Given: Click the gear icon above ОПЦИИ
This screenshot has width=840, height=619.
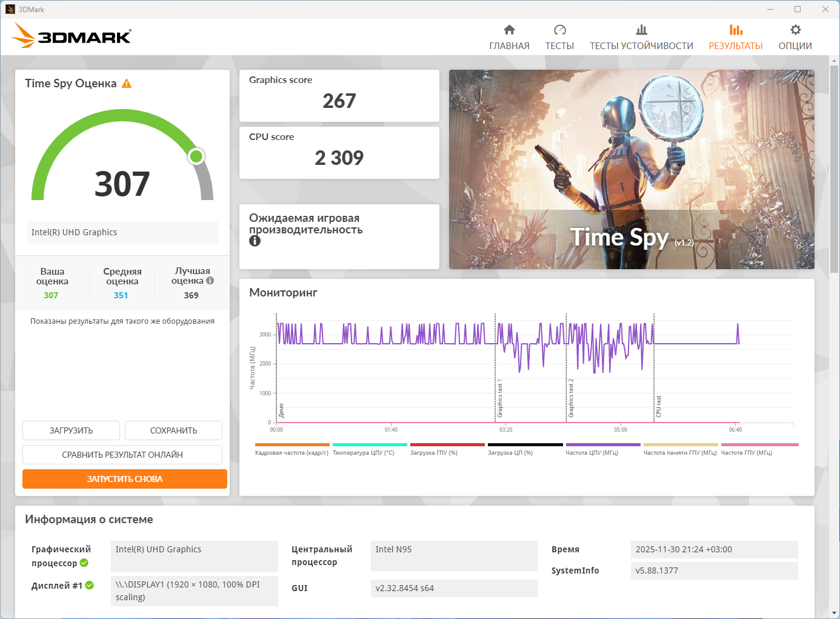Looking at the screenshot, I should click(795, 30).
